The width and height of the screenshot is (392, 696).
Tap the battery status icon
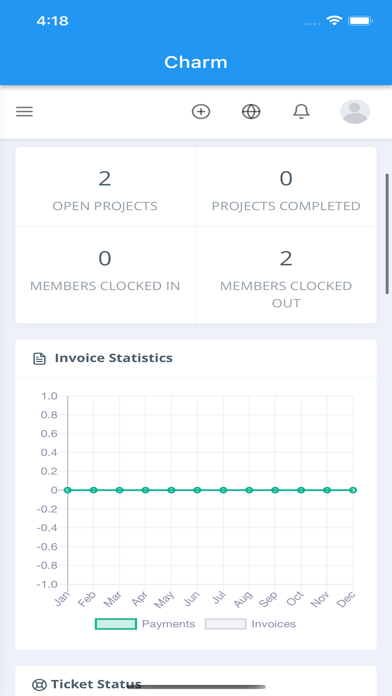pos(360,20)
